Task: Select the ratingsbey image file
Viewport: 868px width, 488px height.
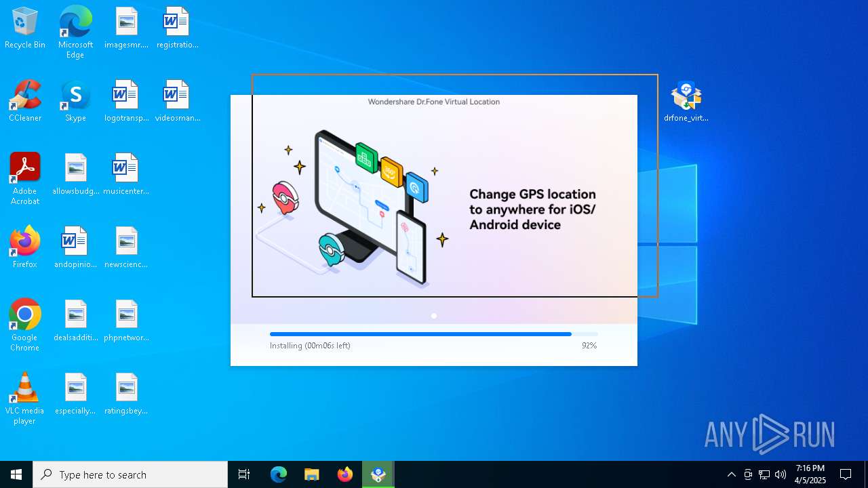Action: [126, 394]
